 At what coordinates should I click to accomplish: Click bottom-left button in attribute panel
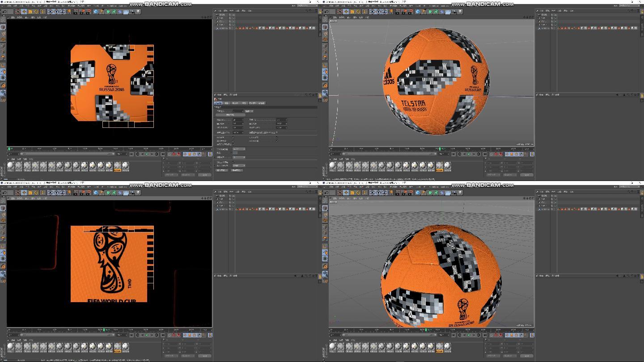(x=222, y=170)
